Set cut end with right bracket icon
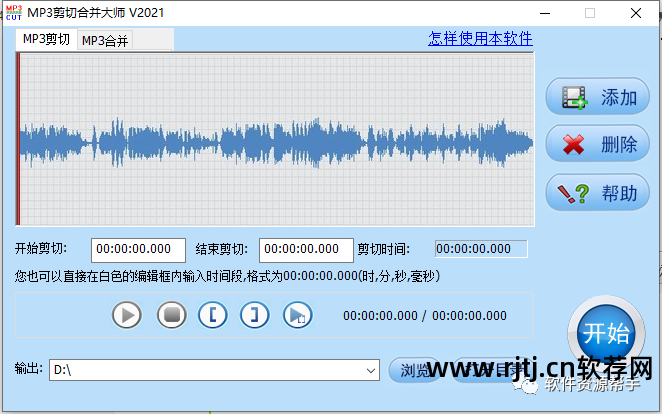Viewport: 662px width, 414px height. tap(255, 315)
